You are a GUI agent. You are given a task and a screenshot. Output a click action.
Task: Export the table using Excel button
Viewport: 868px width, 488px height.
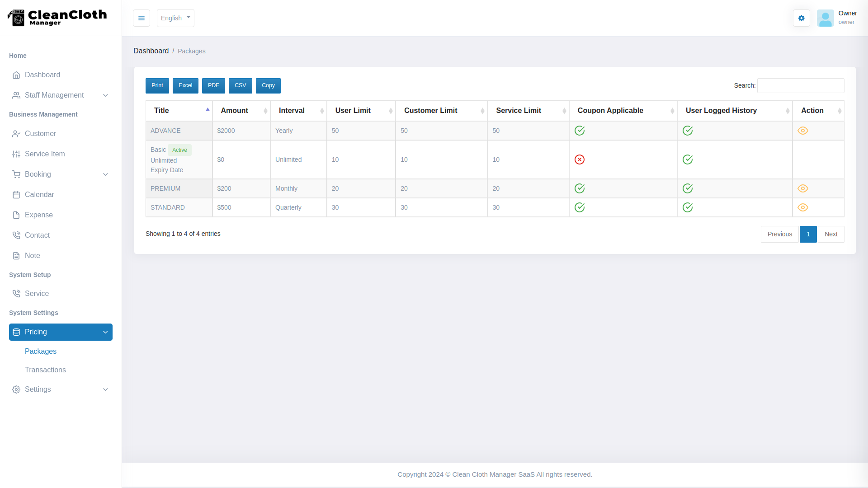pyautogui.click(x=185, y=85)
